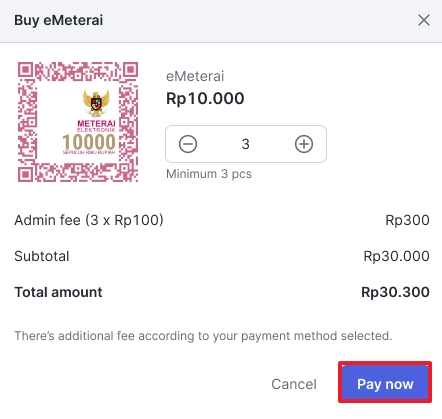Click the Rp10.000 unit price
The height and width of the screenshot is (419, 442).
(x=205, y=99)
